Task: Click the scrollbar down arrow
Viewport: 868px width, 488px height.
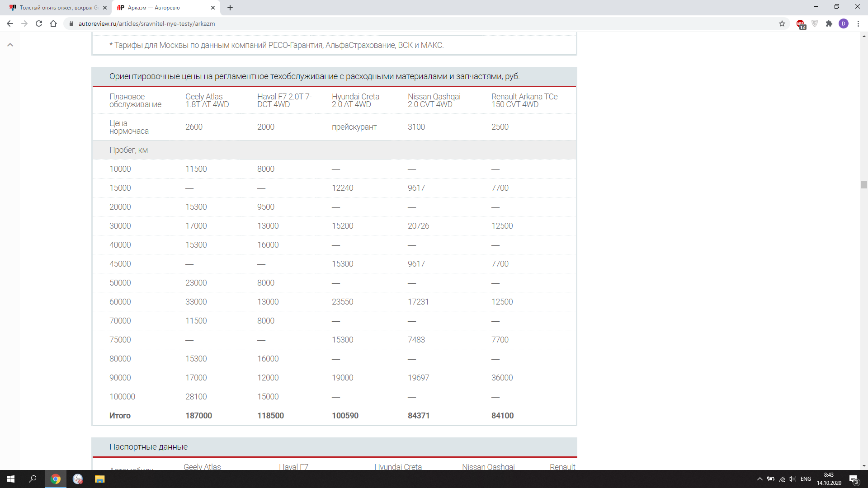Action: click(864, 466)
